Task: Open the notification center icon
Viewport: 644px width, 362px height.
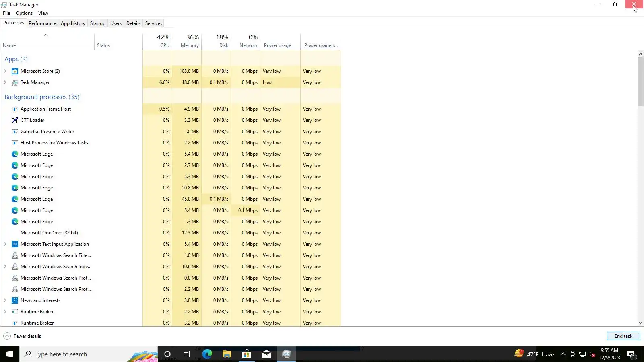Action: (x=631, y=354)
